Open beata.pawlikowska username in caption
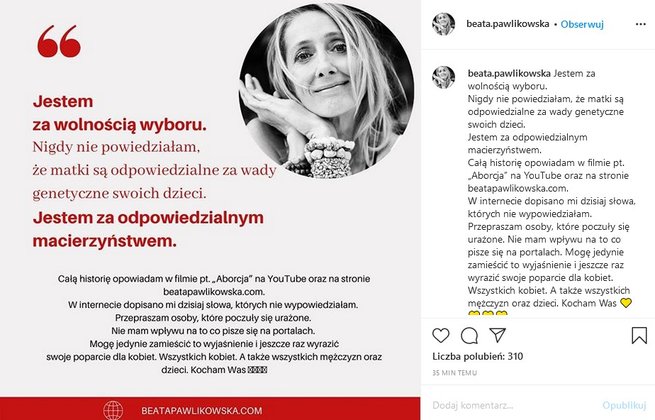Image resolution: width=655 pixels, height=420 pixels. click(509, 74)
